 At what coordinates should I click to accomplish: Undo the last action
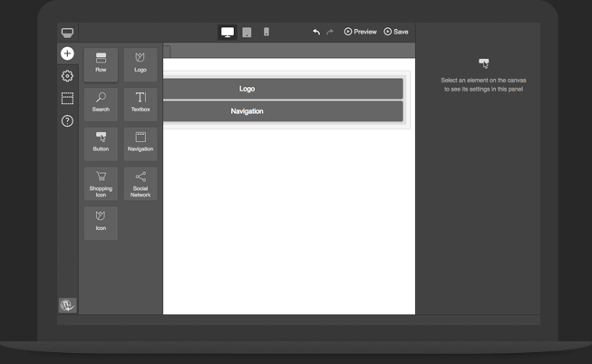[316, 32]
